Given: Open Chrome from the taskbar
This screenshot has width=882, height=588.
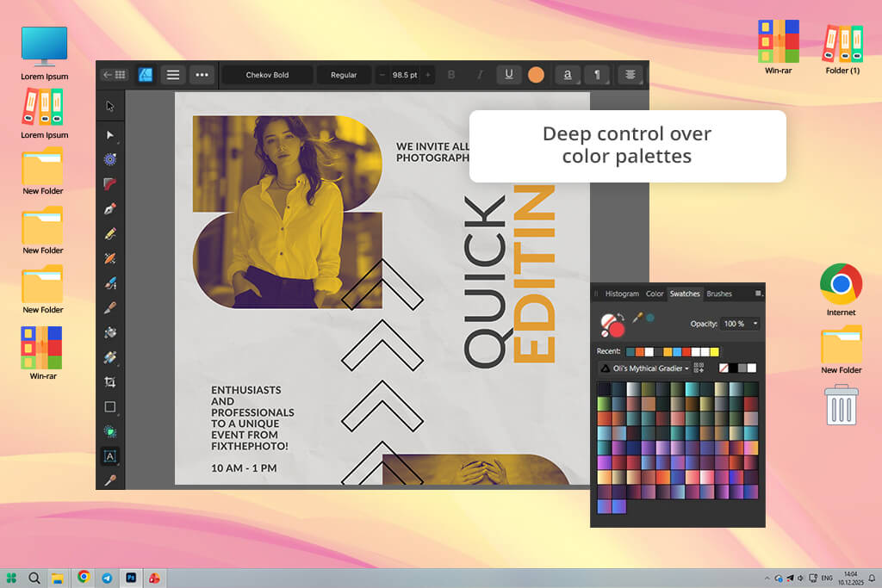Looking at the screenshot, I should [84, 578].
